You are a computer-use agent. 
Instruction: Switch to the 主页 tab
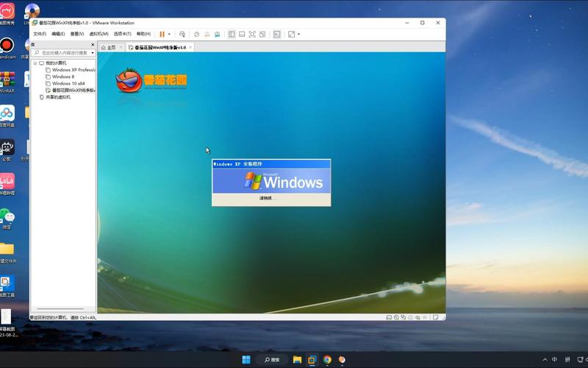pos(109,47)
